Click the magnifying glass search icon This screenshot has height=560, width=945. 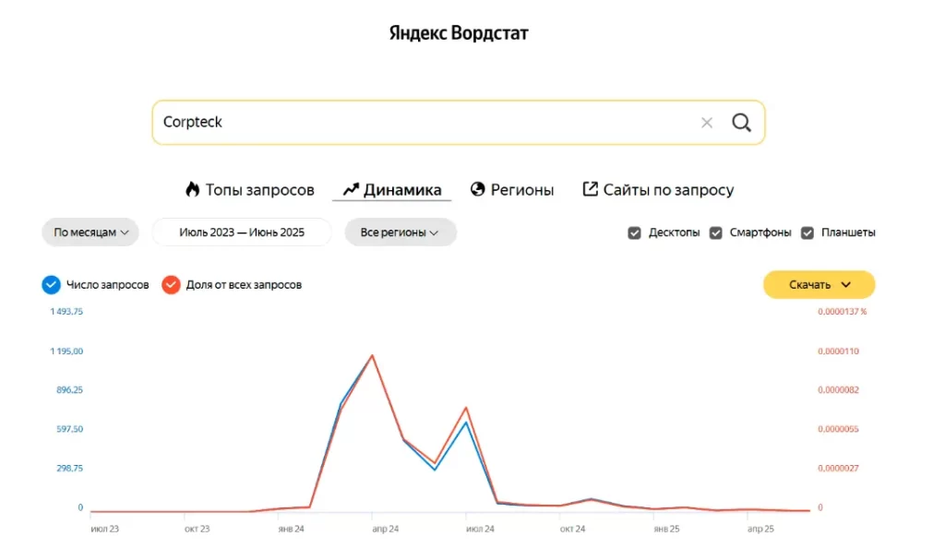741,123
